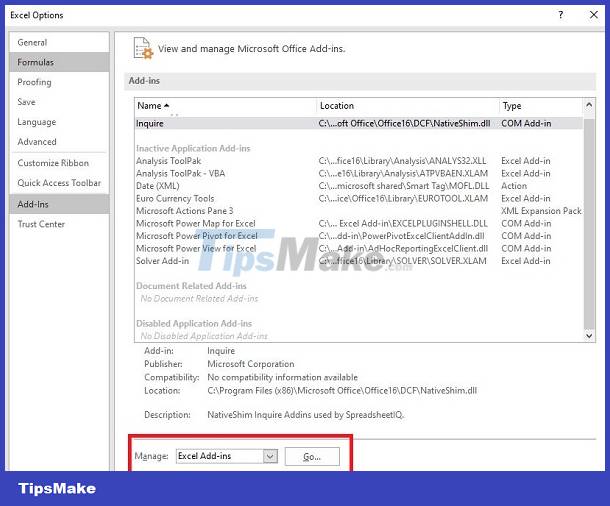This screenshot has height=506, width=610.
Task: Open Customize Ribbon settings
Action: [59, 163]
